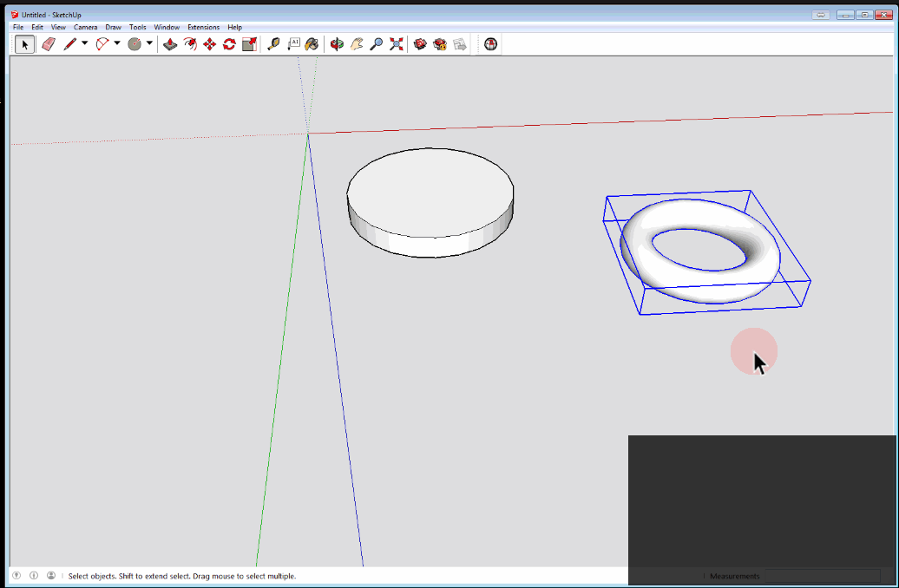The width and height of the screenshot is (899, 588).
Task: Select the Rotate tool
Action: click(229, 44)
